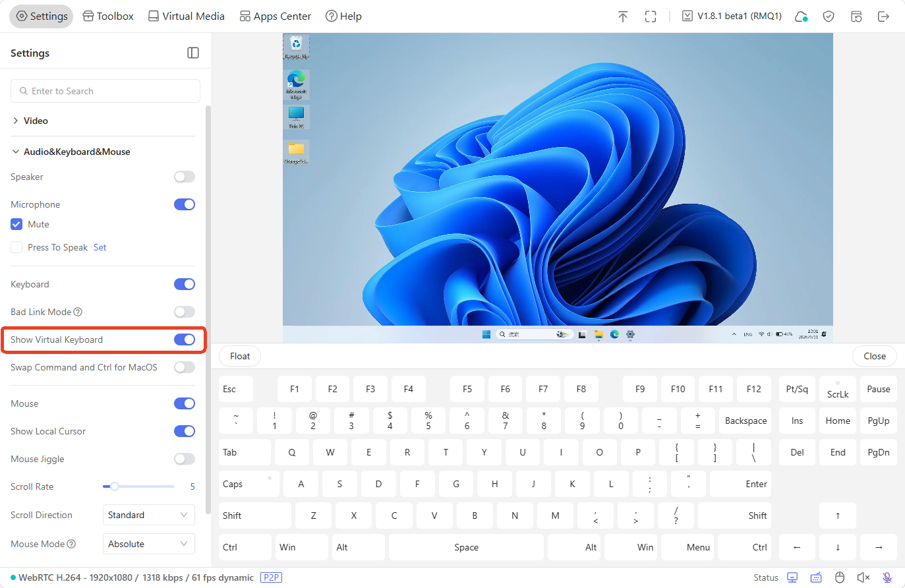Open This PC icon on remote desktop
905x588 pixels.
(x=296, y=117)
